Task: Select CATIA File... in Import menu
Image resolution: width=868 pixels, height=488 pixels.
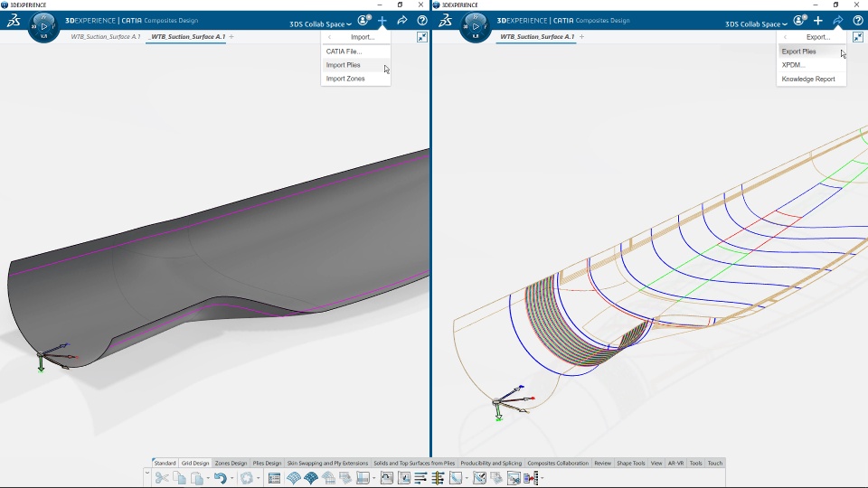Action: pyautogui.click(x=355, y=52)
